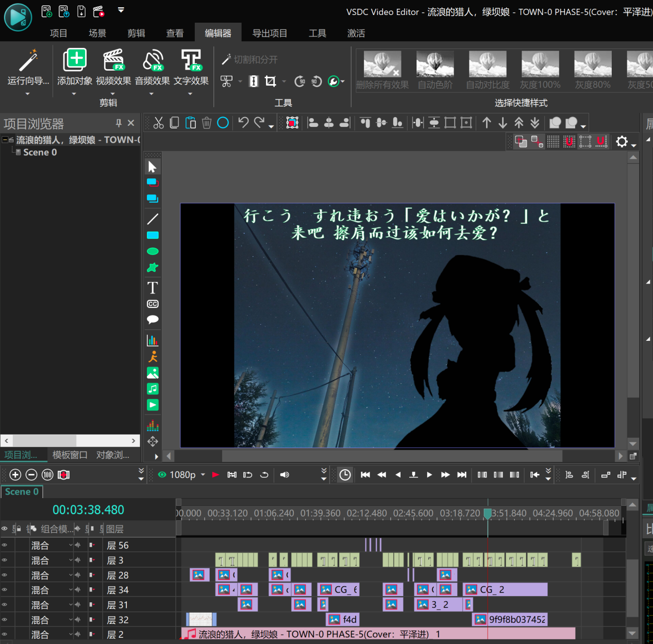653x644 pixels.
Task: Select Scene 0 in project tree
Action: pyautogui.click(x=40, y=152)
